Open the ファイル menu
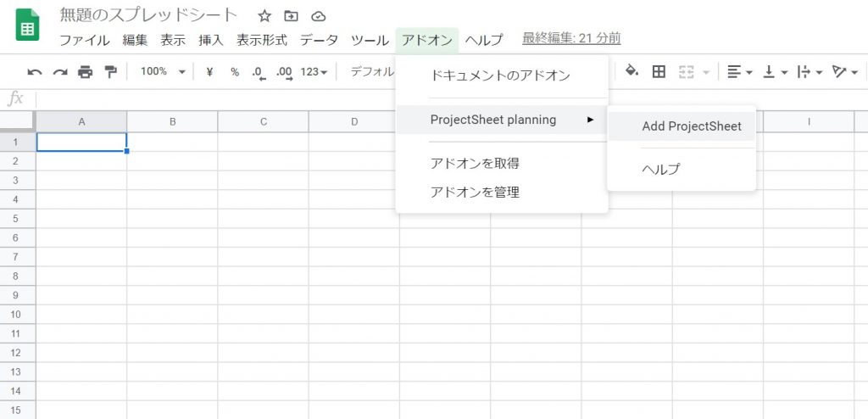Image resolution: width=868 pixels, height=419 pixels. (x=84, y=40)
